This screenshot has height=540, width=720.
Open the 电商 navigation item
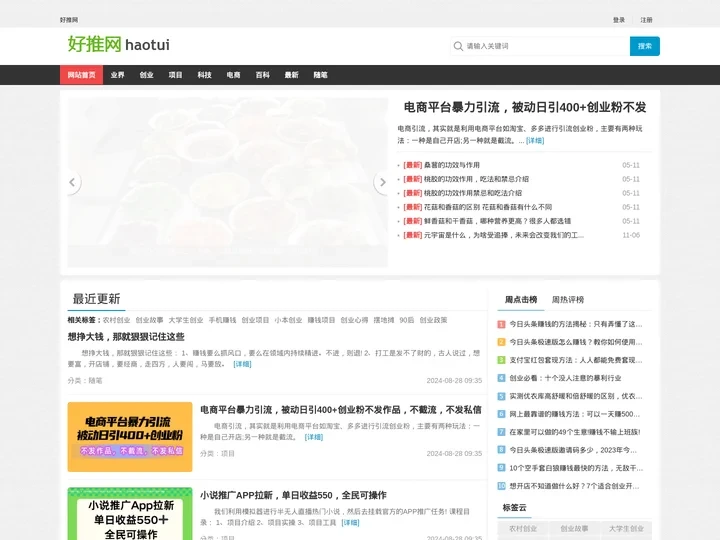coord(233,75)
